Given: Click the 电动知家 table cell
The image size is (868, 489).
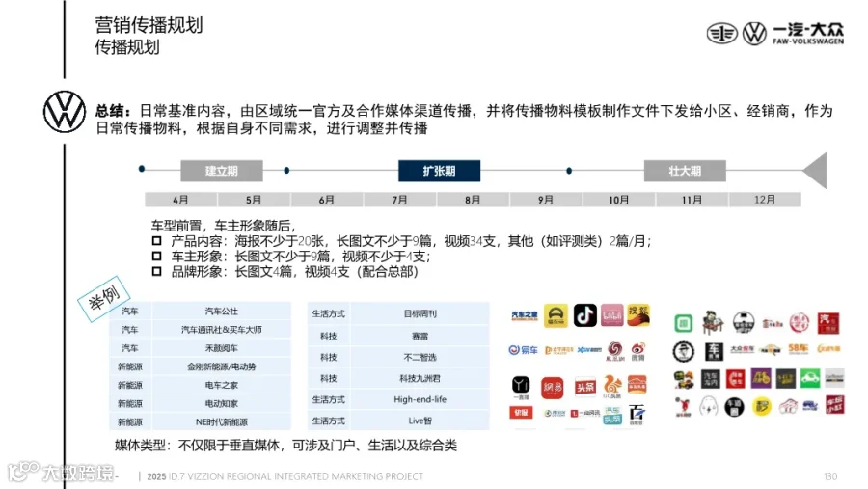Looking at the screenshot, I should coord(222,404).
